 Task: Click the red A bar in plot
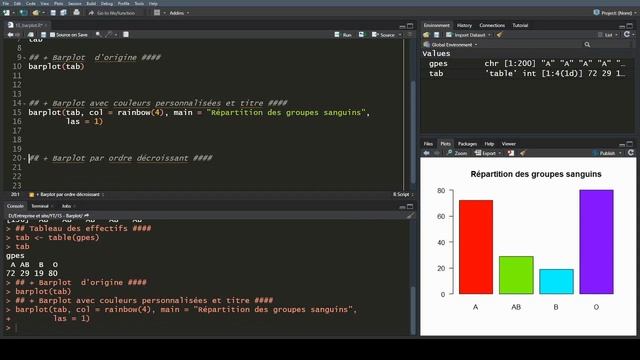pos(476,247)
